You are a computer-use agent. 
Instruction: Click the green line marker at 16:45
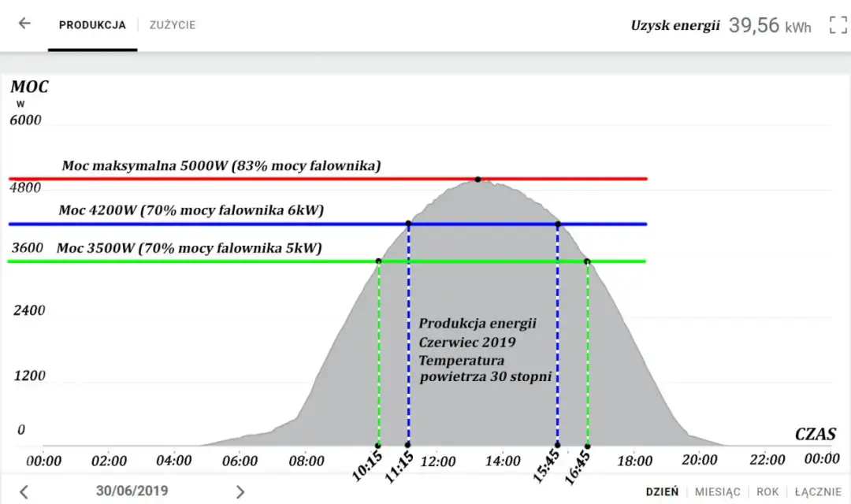pyautogui.click(x=587, y=261)
